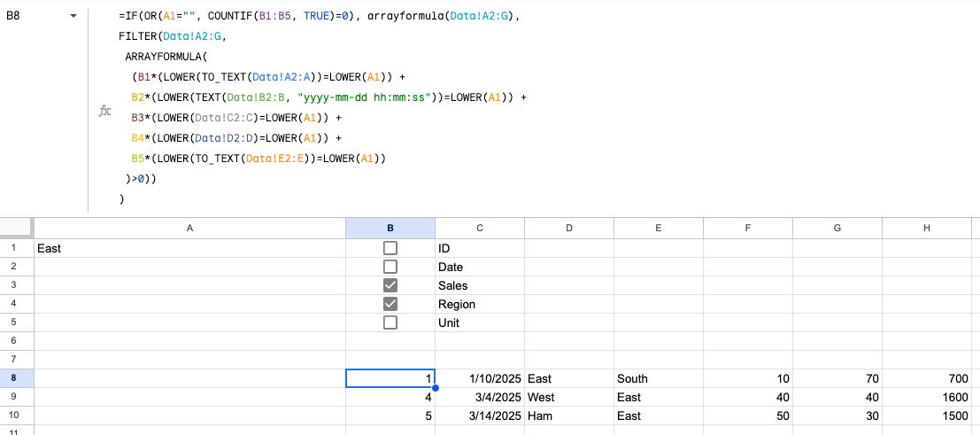This screenshot has height=435, width=980.
Task: Select column A header
Action: [189, 229]
